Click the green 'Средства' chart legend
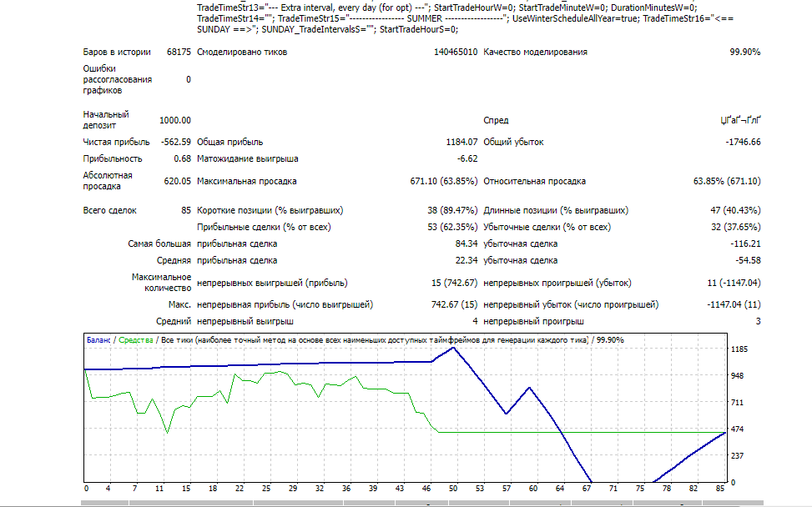 (x=136, y=340)
